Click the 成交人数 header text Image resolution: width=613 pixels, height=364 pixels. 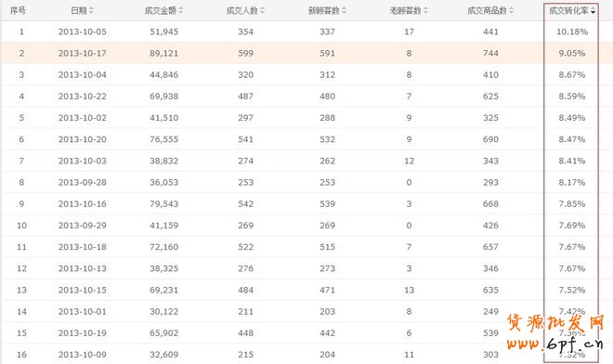click(x=242, y=10)
